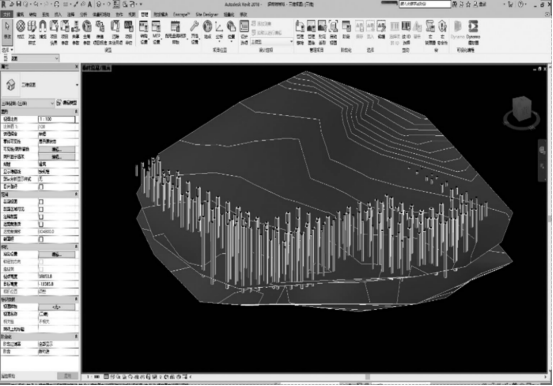
Task: Open the Macro Manager
Action: pos(430,32)
